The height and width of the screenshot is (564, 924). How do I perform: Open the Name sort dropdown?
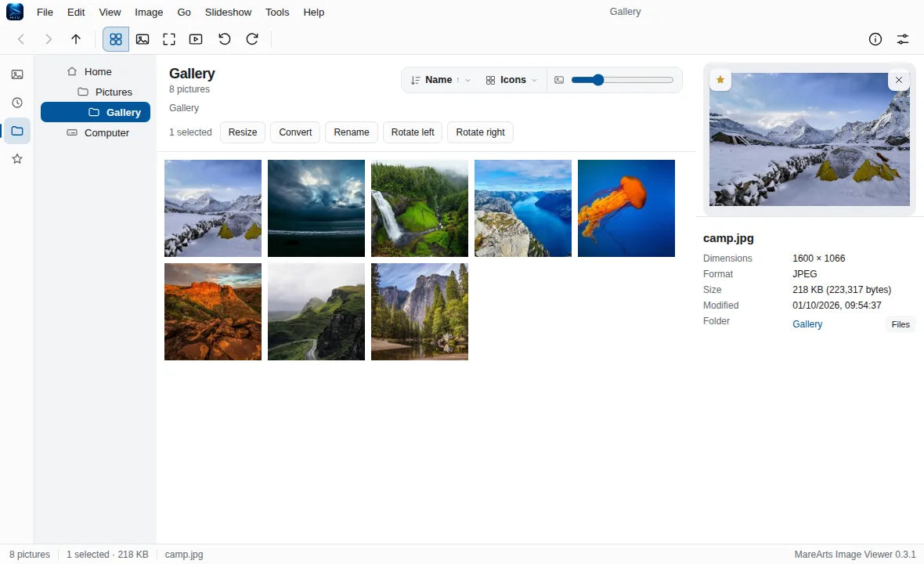pos(441,80)
